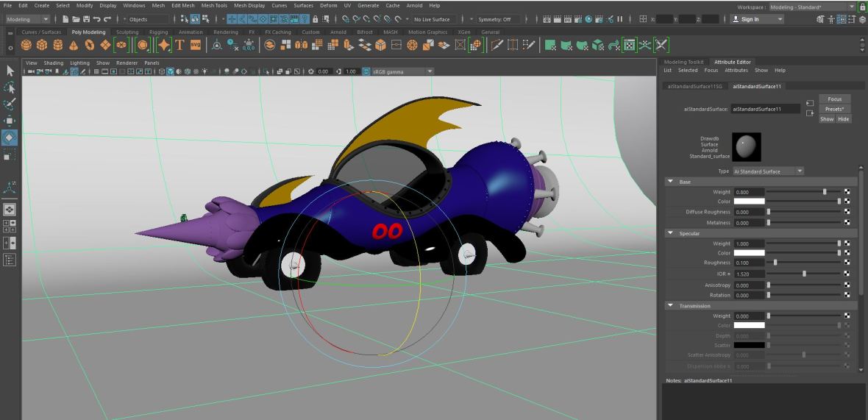Open the Mesh Tools menu
This screenshot has width=868, height=420.
[x=215, y=6]
